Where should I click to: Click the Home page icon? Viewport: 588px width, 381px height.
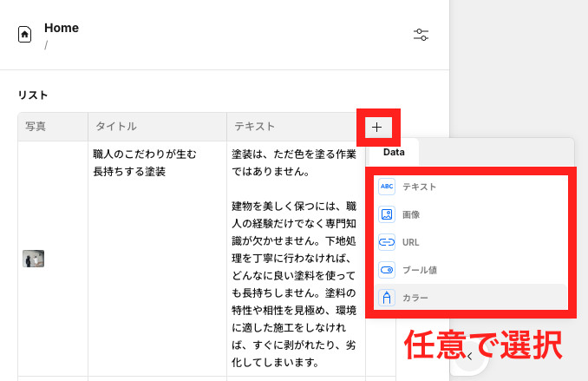point(25,35)
